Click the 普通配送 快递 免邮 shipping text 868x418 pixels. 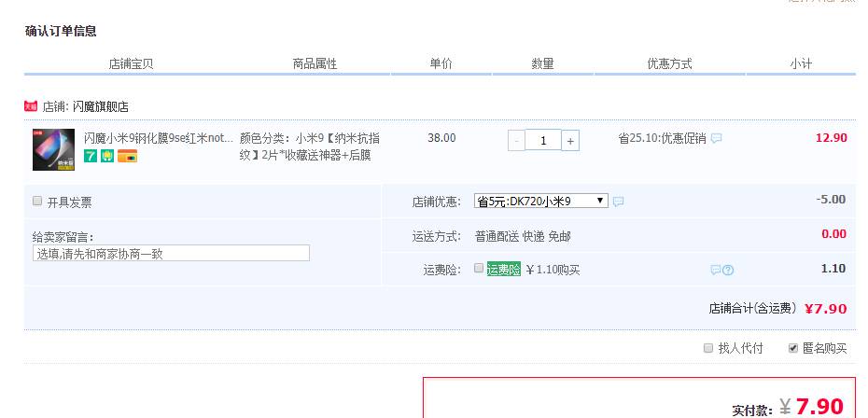pos(523,237)
